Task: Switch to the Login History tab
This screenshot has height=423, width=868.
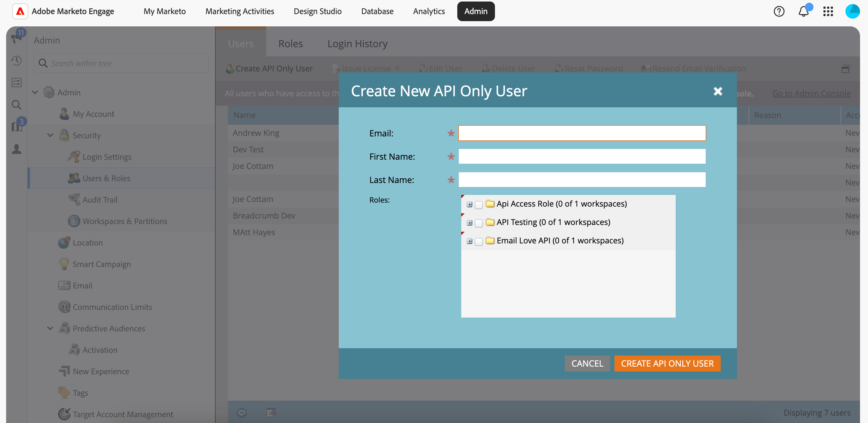Action: (357, 44)
